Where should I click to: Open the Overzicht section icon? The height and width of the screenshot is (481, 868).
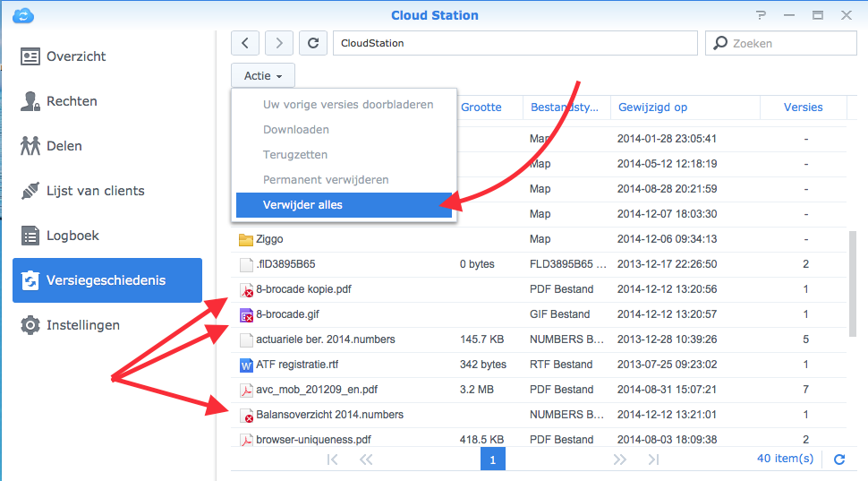pyautogui.click(x=31, y=56)
